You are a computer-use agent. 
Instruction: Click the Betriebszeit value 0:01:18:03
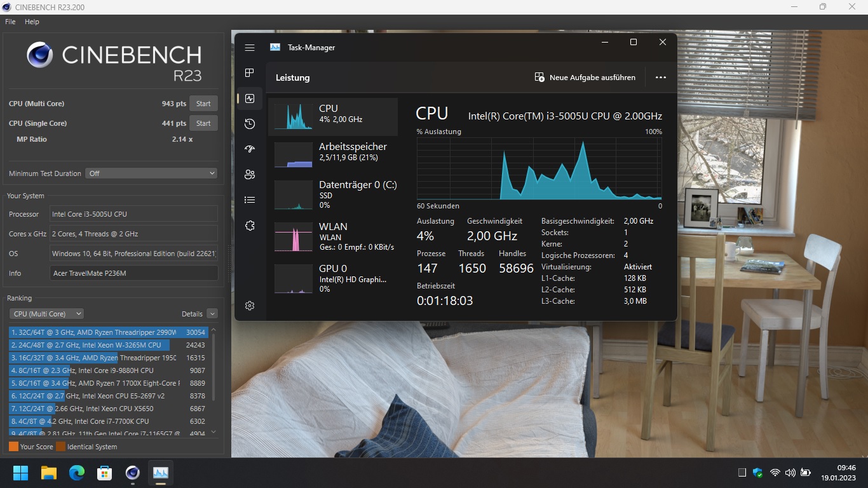(x=445, y=301)
